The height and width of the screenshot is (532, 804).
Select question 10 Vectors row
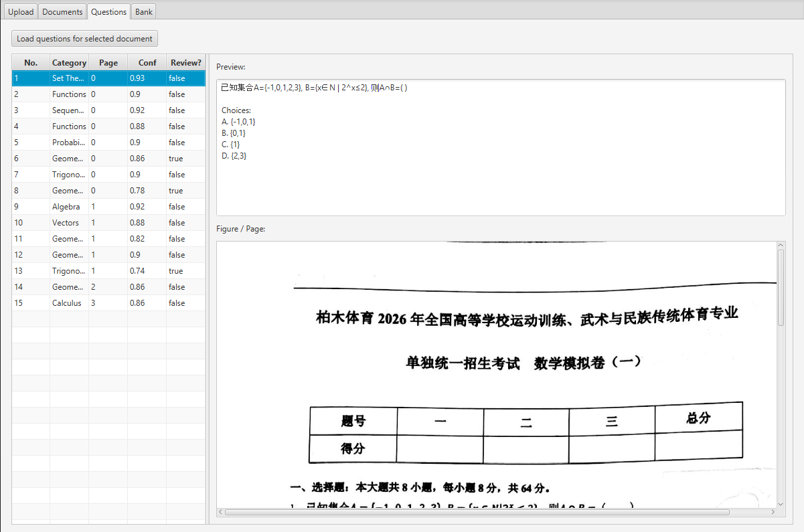(108, 223)
